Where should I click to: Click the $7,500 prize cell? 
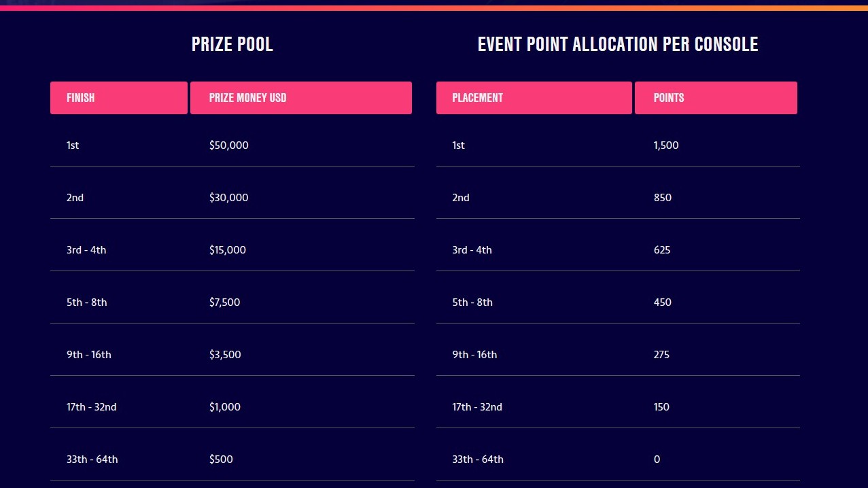(225, 302)
